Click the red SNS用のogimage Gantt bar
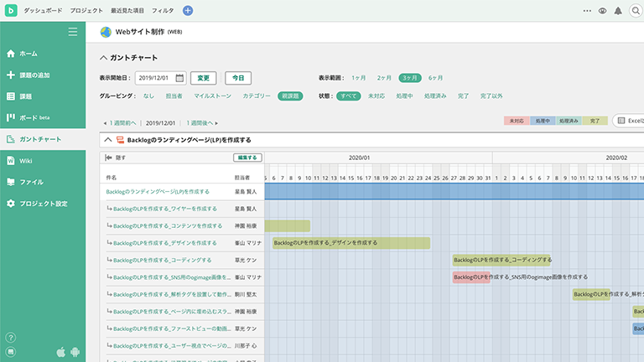The image size is (644, 362). tap(471, 277)
